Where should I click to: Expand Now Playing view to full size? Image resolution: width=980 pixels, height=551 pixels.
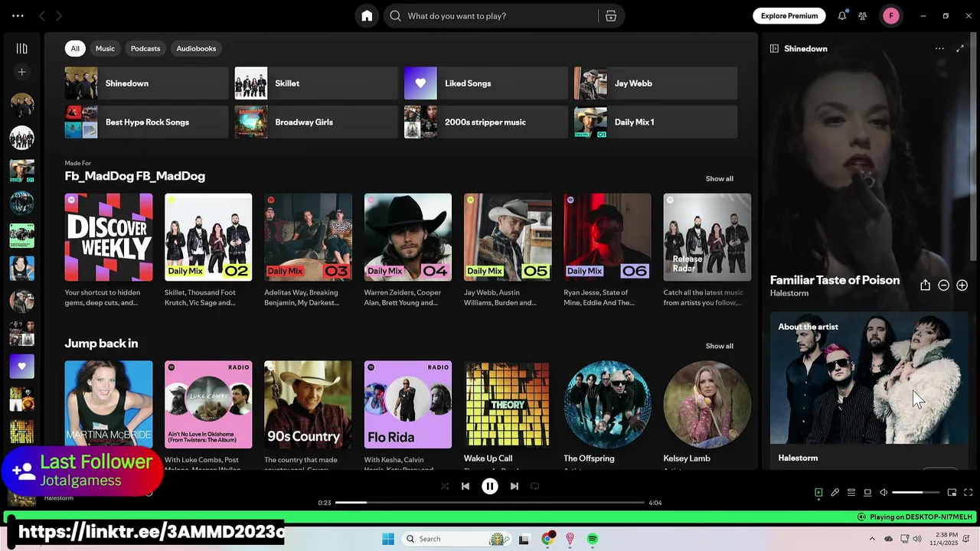(960, 48)
